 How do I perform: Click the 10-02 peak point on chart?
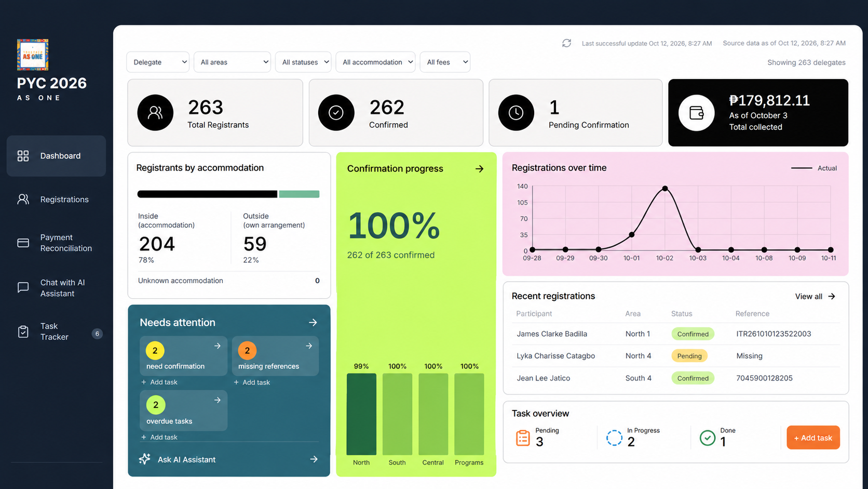[665, 188]
